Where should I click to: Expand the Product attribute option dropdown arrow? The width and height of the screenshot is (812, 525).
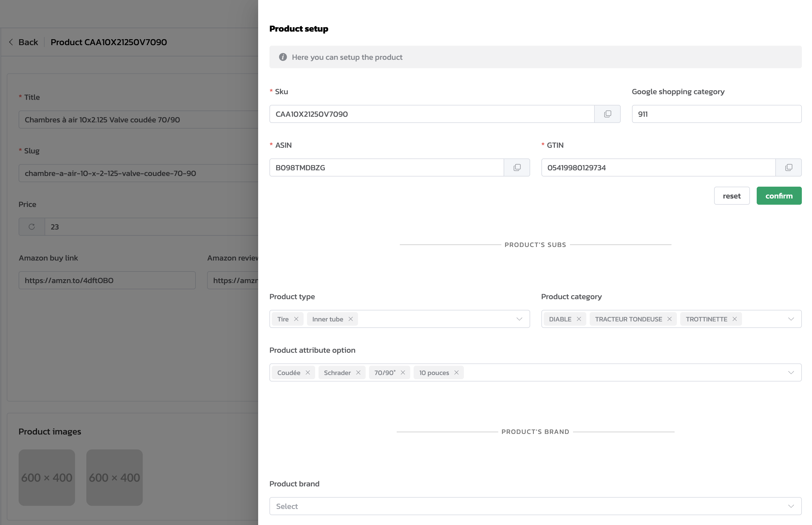click(x=791, y=372)
